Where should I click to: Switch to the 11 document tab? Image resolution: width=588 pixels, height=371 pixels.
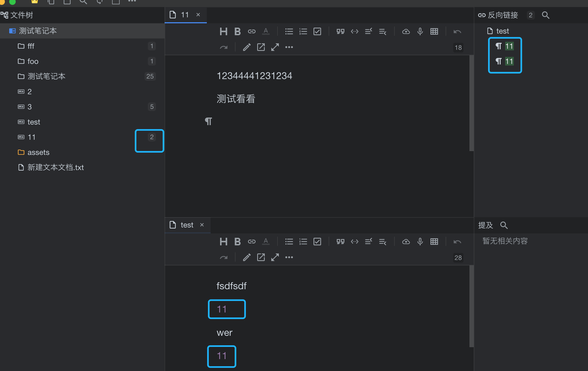(x=184, y=15)
